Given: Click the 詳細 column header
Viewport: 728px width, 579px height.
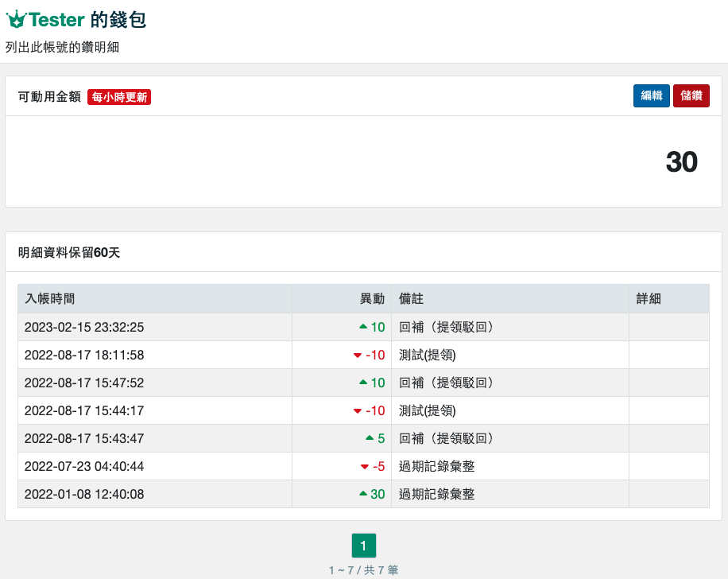Looking at the screenshot, I should [649, 299].
